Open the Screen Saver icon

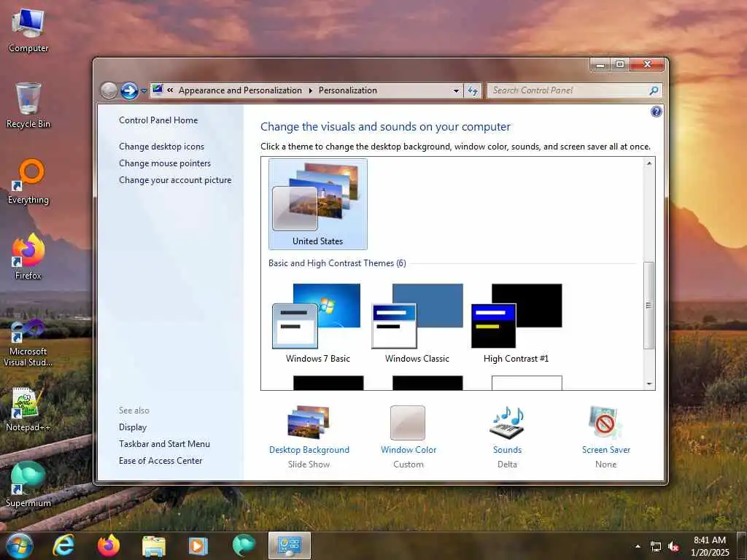point(605,422)
